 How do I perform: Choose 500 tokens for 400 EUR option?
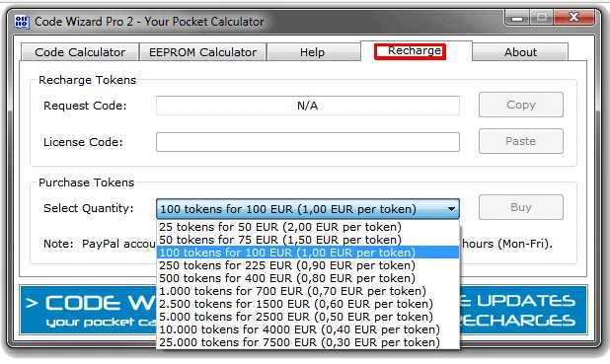(308, 278)
